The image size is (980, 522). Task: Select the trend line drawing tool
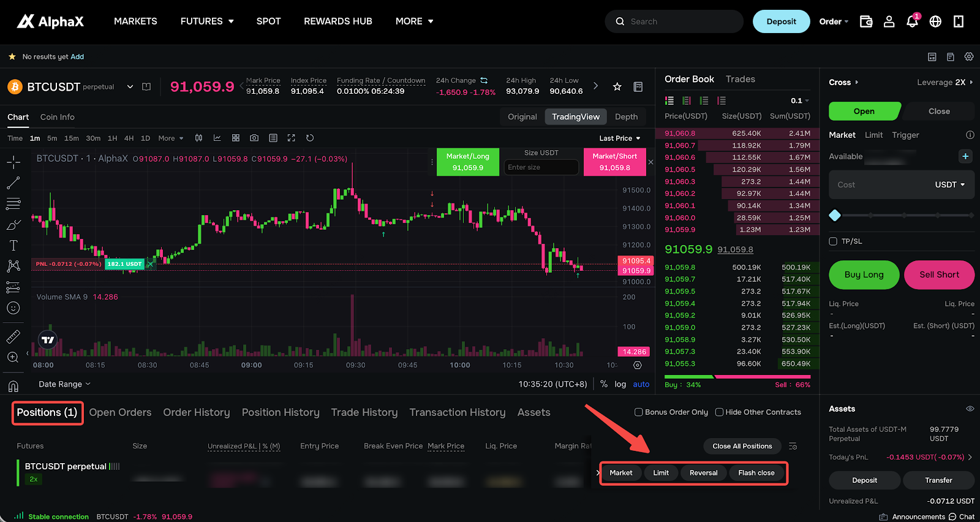coord(13,183)
